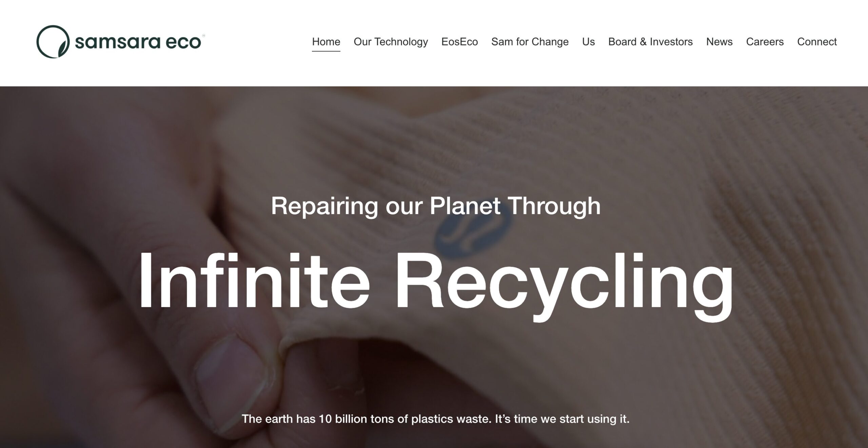868x448 pixels.
Task: Click the circular leaf logo icon
Action: pos(53,42)
